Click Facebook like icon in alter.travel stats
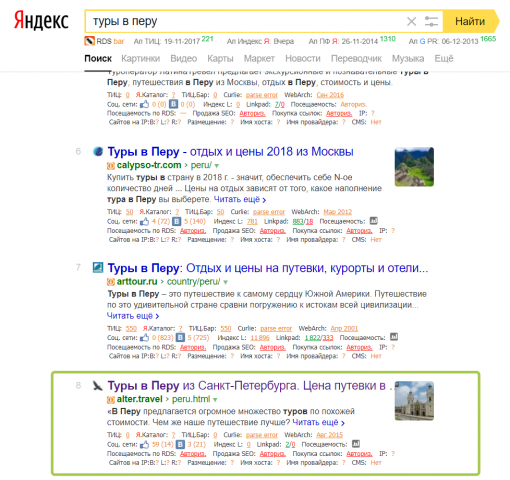 click(145, 444)
